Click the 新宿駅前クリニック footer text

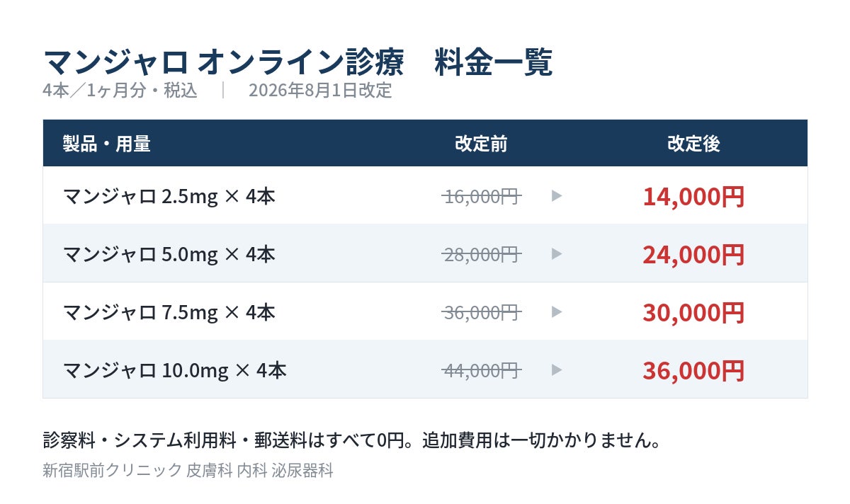(112, 471)
